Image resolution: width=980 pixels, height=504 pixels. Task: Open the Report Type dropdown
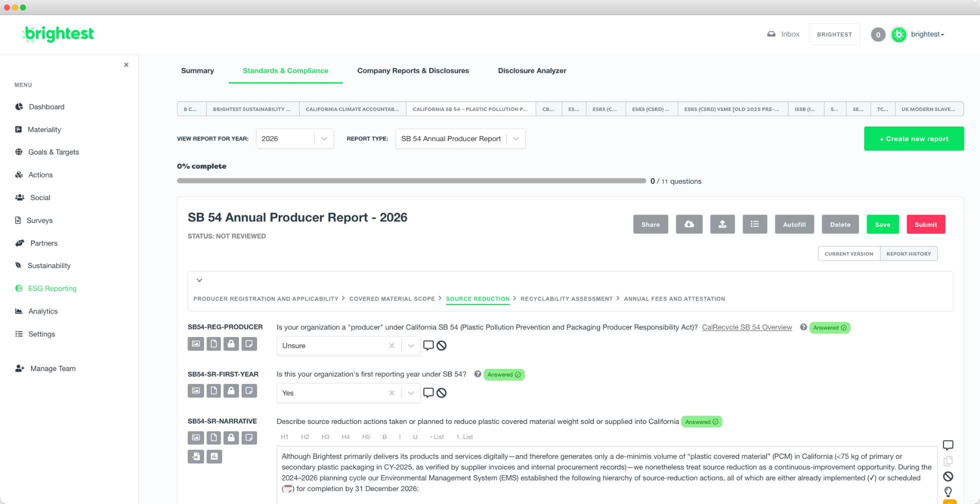pyautogui.click(x=460, y=138)
